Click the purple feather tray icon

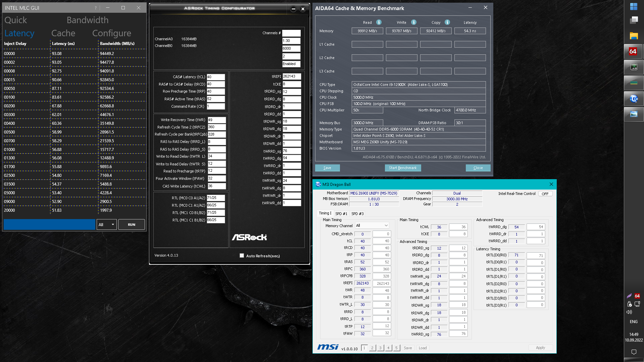(629, 296)
